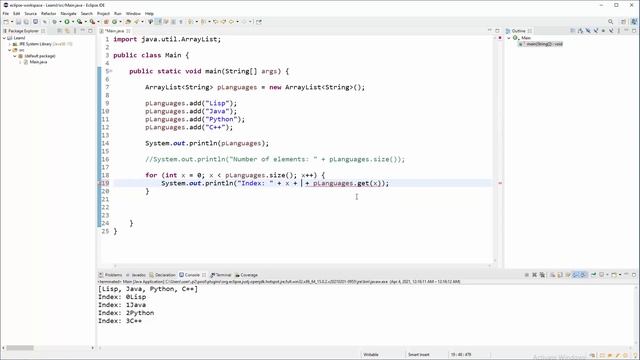Click Collapse All in Package Explorer
This screenshot has width=640, height=360.
click(60, 31)
